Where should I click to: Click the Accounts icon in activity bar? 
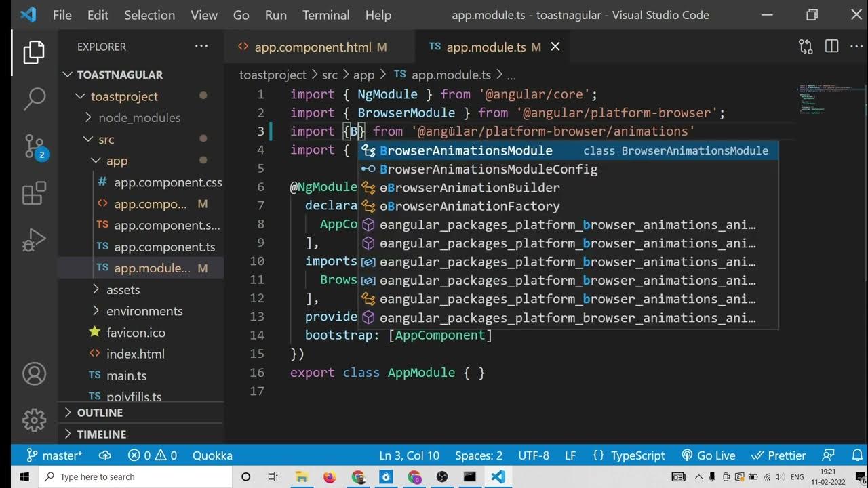pos(34,373)
